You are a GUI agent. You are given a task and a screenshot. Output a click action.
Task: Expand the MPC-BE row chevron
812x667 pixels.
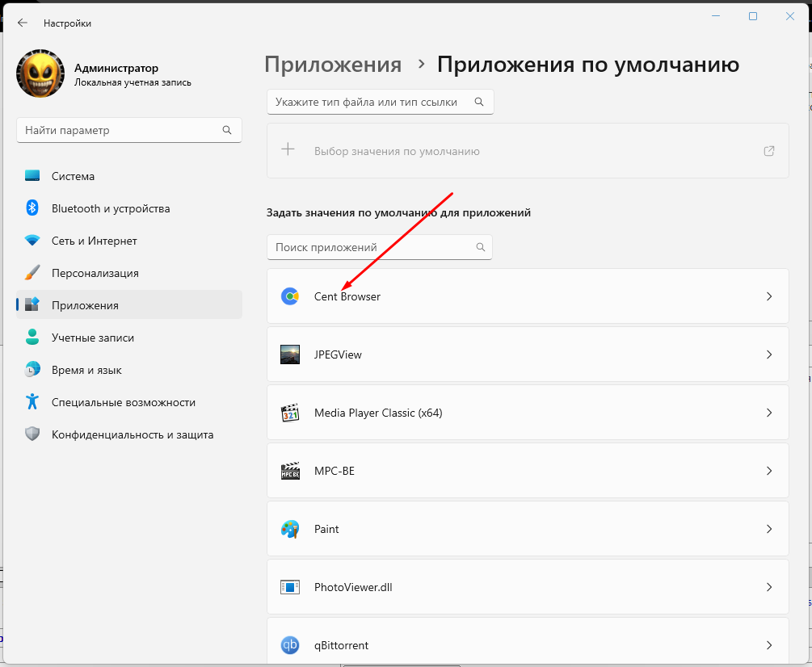pos(769,471)
